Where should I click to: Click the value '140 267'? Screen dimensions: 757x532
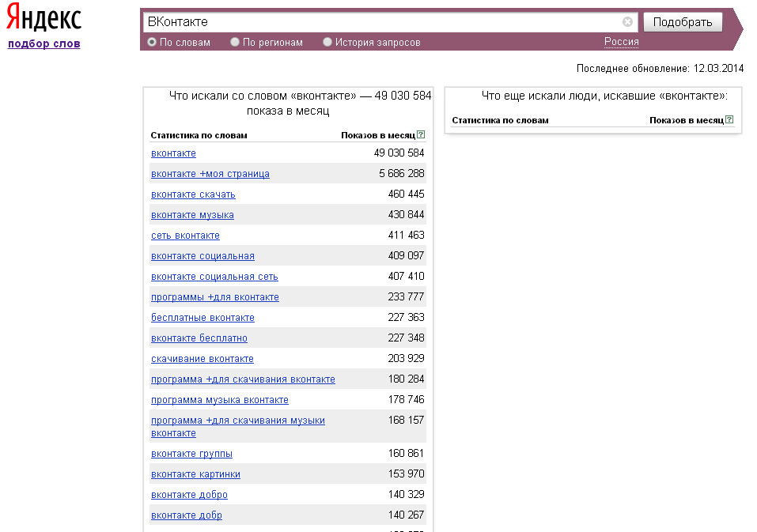tap(406, 515)
